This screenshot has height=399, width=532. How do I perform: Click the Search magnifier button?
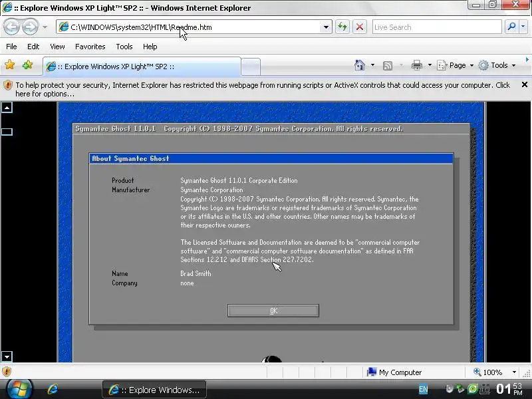click(x=511, y=27)
